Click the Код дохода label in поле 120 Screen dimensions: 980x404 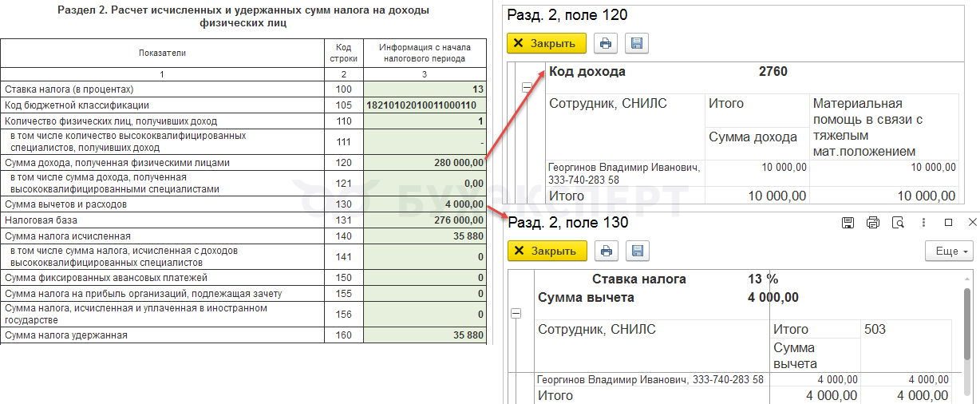coord(587,72)
